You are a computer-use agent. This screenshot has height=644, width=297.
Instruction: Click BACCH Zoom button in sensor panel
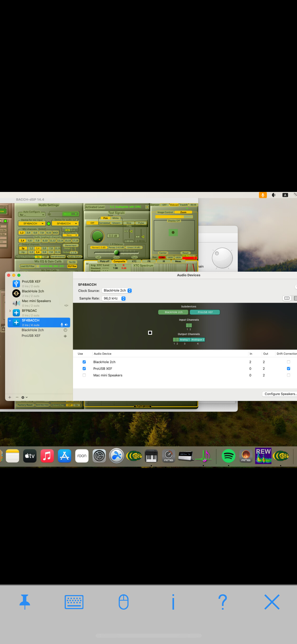click(x=183, y=212)
